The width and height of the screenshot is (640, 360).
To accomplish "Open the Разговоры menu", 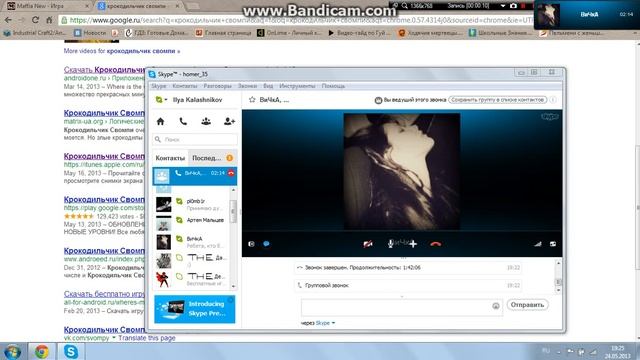I will tap(217, 86).
